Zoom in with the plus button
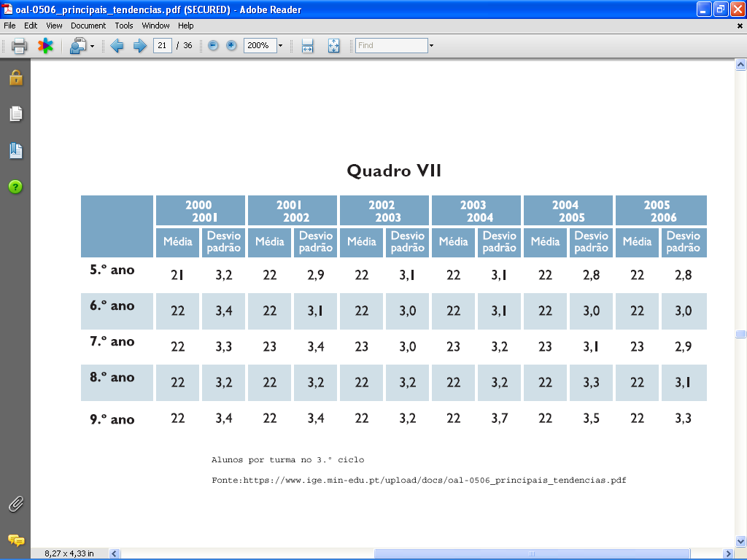The width and height of the screenshot is (747, 560). [231, 45]
